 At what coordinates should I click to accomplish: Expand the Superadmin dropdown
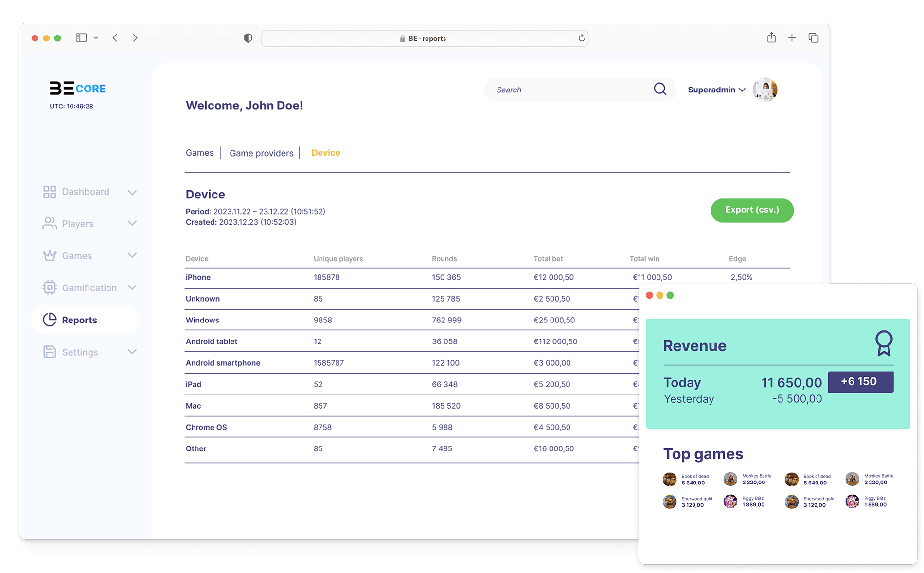pos(742,90)
